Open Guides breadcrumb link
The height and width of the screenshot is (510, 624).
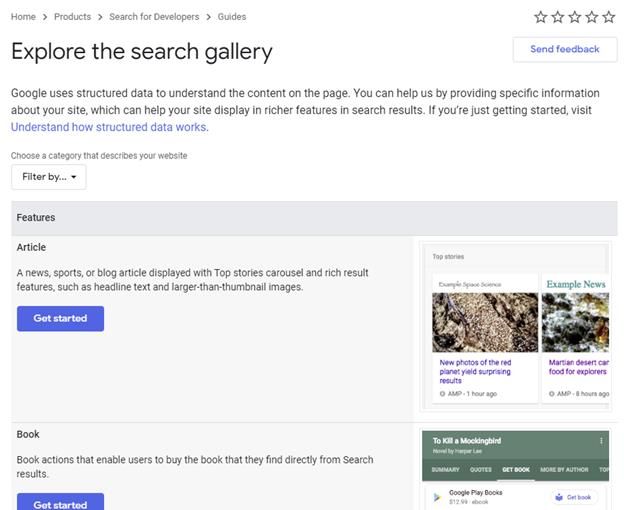[232, 17]
